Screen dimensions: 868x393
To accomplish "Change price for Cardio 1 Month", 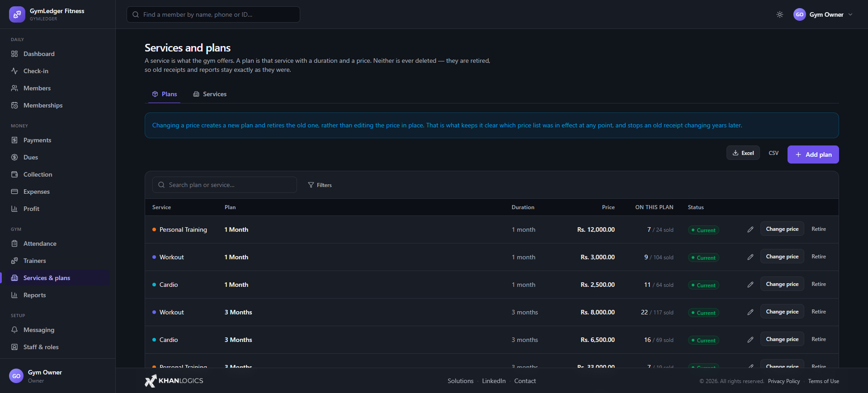I will pyautogui.click(x=782, y=284).
